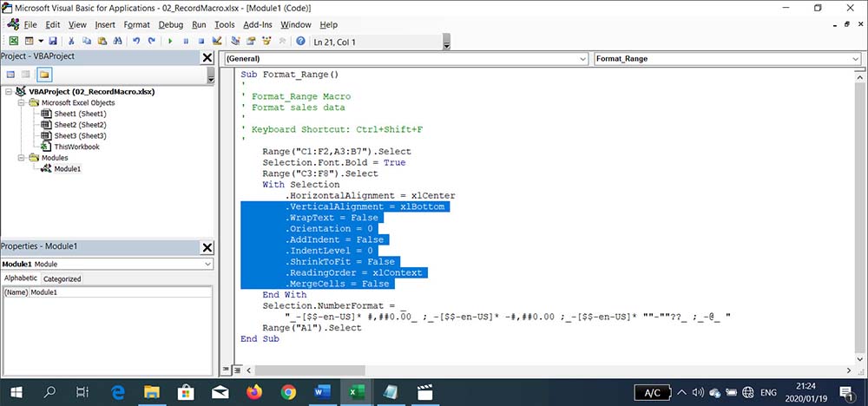Collapse the Modules folder
Image resolution: width=868 pixels, height=406 pixels.
coord(22,158)
